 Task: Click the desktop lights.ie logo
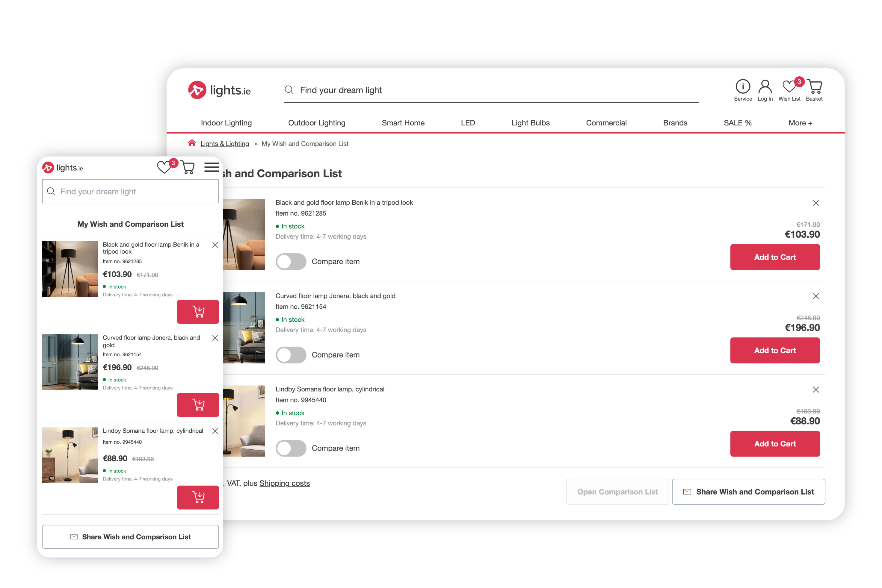click(219, 90)
